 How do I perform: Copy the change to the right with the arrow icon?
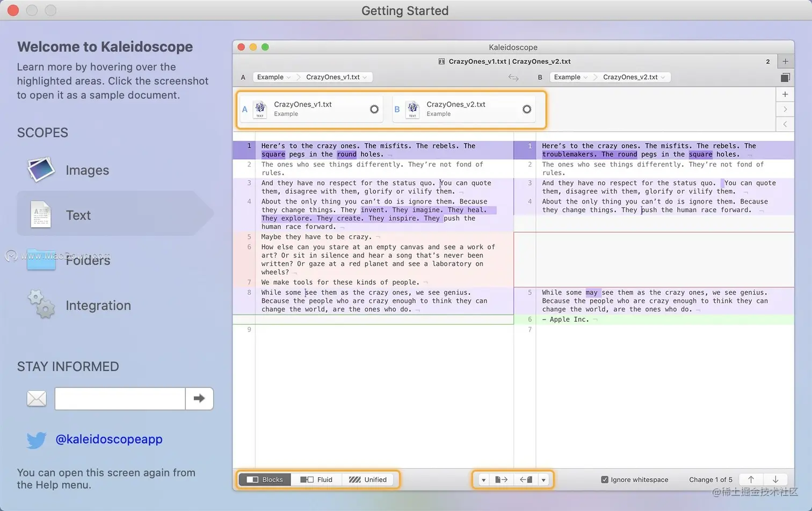coord(501,480)
